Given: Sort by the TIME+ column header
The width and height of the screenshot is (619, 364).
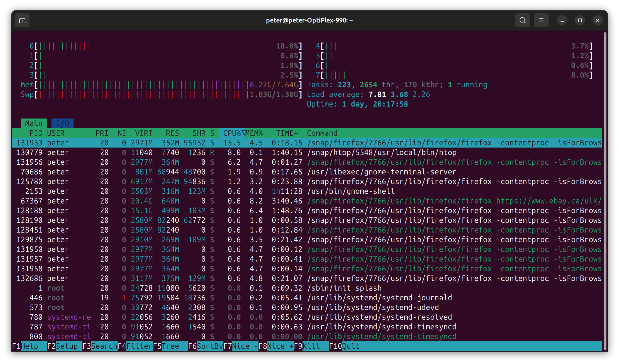Looking at the screenshot, I should [x=287, y=133].
